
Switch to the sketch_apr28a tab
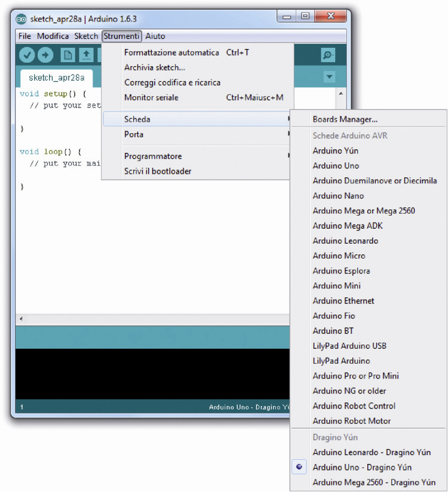(57, 78)
